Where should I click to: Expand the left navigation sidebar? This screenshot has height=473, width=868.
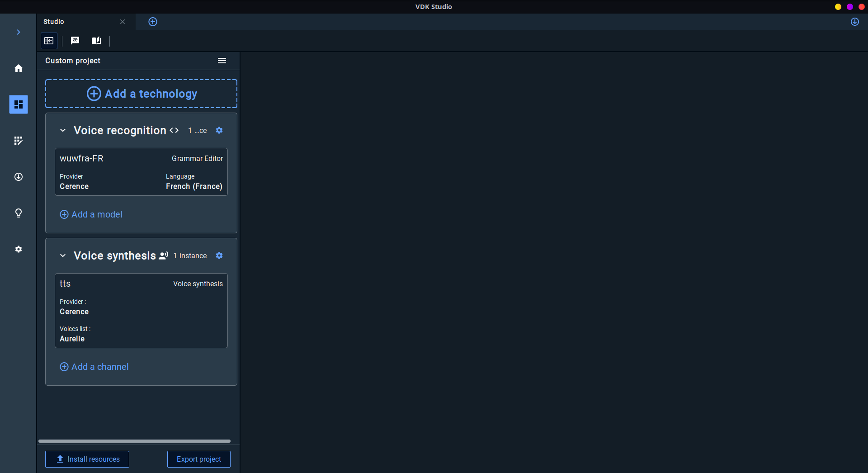[x=19, y=32]
